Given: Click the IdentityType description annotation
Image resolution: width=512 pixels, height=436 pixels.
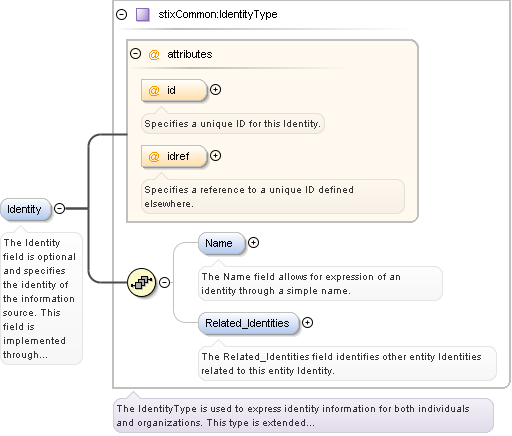Looking at the screenshot, I should 303,416.
